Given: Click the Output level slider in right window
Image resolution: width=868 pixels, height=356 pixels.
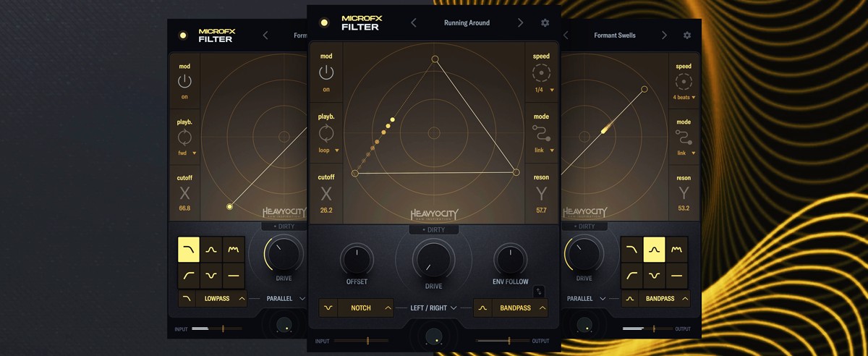Looking at the screenshot, I should click(x=647, y=329).
